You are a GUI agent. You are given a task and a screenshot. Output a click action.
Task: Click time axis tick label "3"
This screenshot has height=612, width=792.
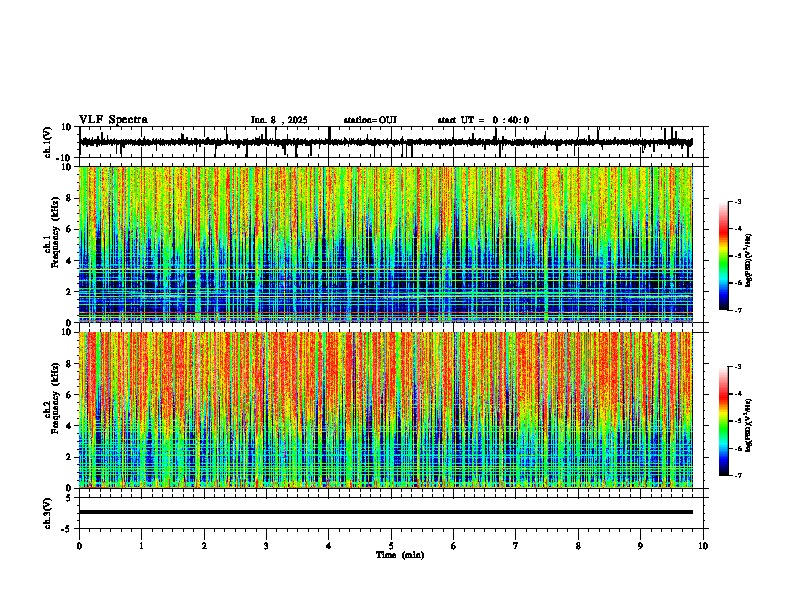pos(267,546)
